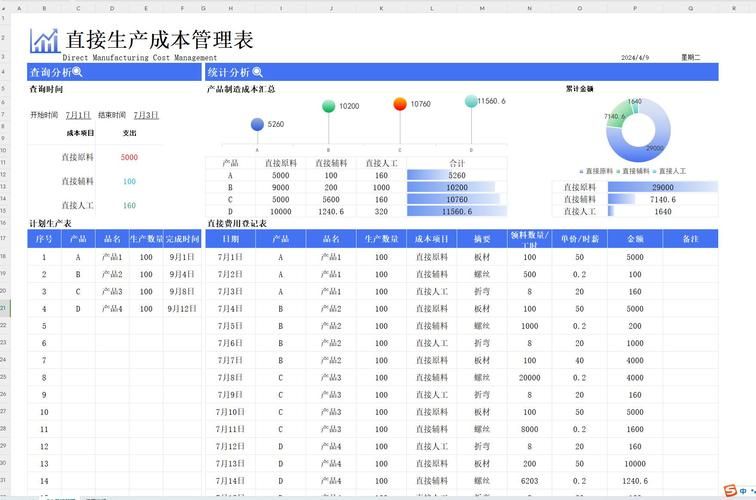Select the 1600 amount cell
The height and width of the screenshot is (500, 756).
point(635,429)
